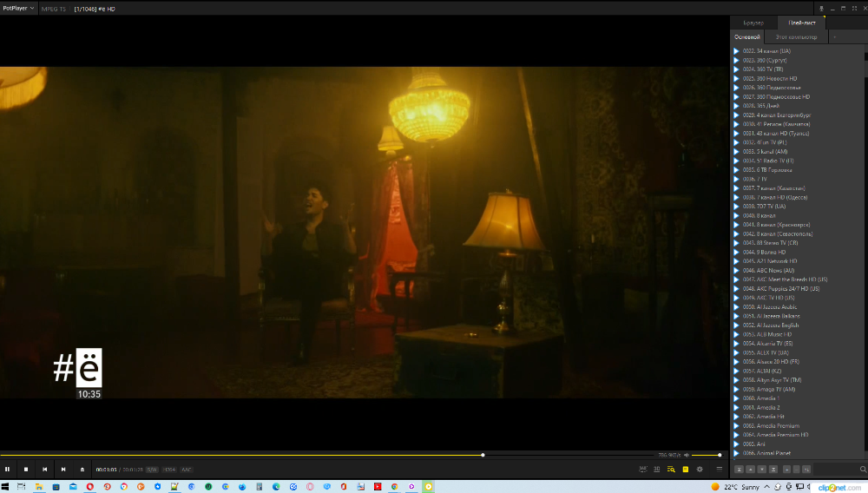Switch to the Браузер tab
Screen dimensions: 868x493
click(x=753, y=23)
